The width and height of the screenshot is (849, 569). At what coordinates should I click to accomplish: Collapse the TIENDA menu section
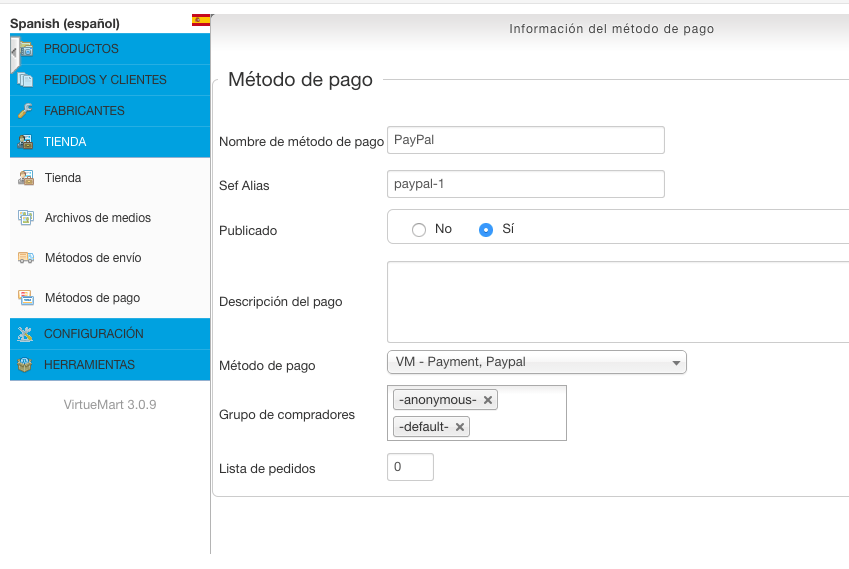(x=110, y=142)
